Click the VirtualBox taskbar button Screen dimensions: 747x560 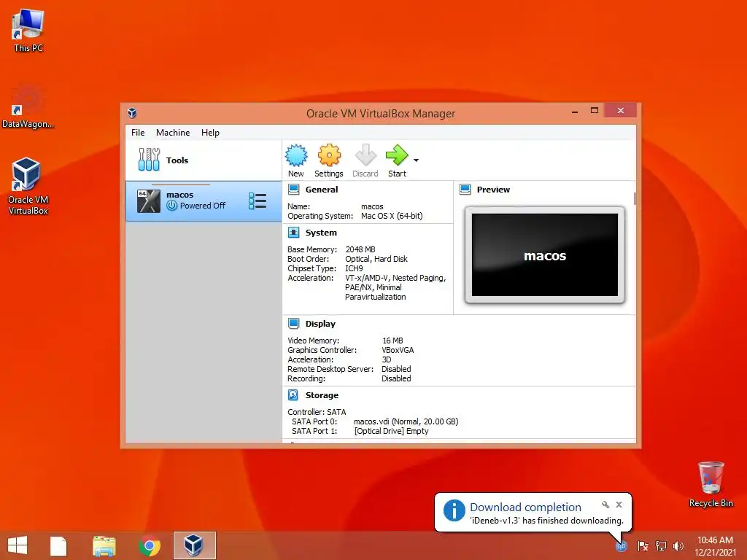[x=194, y=545]
